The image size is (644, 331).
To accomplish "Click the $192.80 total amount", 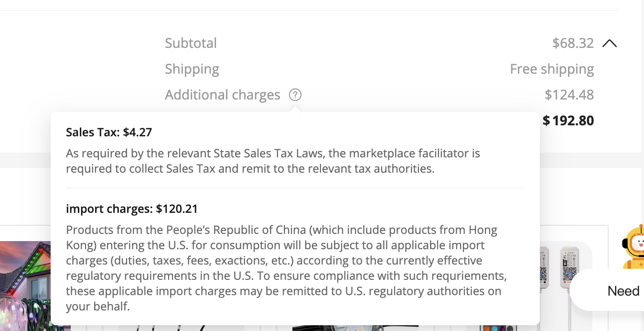I will point(568,120).
